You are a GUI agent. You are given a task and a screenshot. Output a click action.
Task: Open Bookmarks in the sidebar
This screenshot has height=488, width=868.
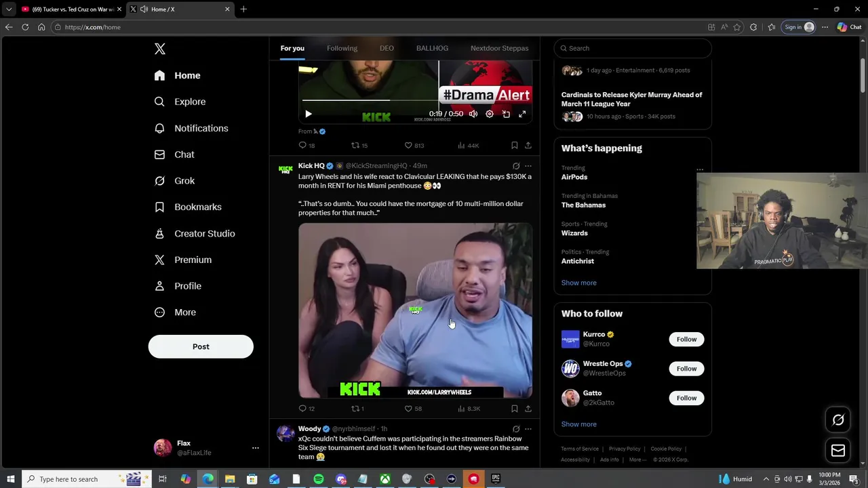click(188, 207)
